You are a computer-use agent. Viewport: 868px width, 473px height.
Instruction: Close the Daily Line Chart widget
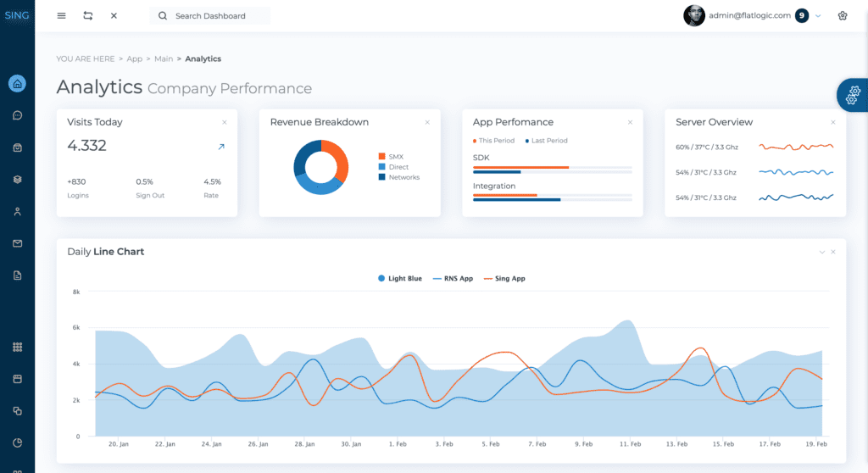(833, 252)
